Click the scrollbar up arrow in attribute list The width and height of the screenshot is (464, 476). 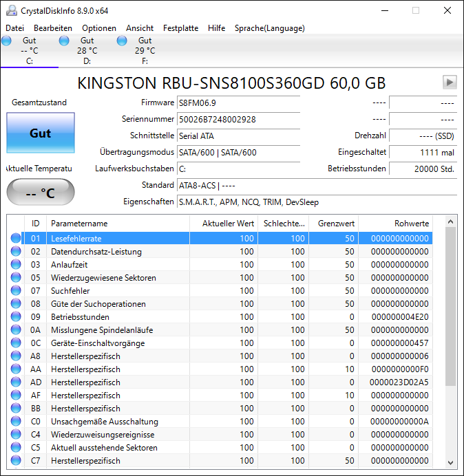click(x=451, y=222)
